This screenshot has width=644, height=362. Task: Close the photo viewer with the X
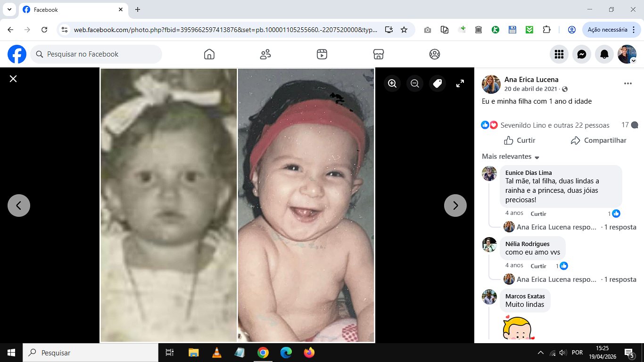coord(13,79)
